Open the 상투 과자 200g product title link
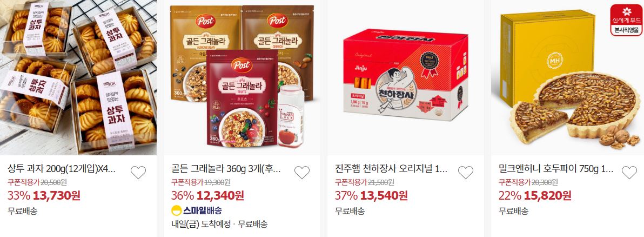644x237 pixels. (x=62, y=169)
